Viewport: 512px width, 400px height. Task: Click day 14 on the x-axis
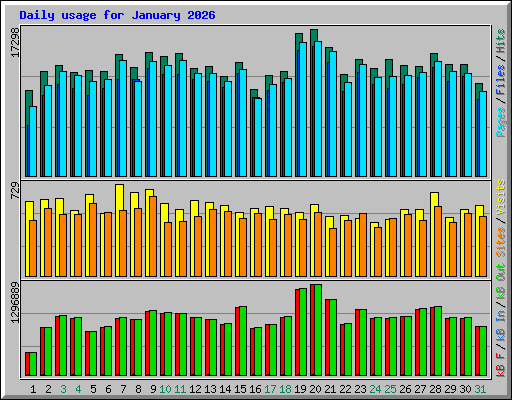click(225, 389)
